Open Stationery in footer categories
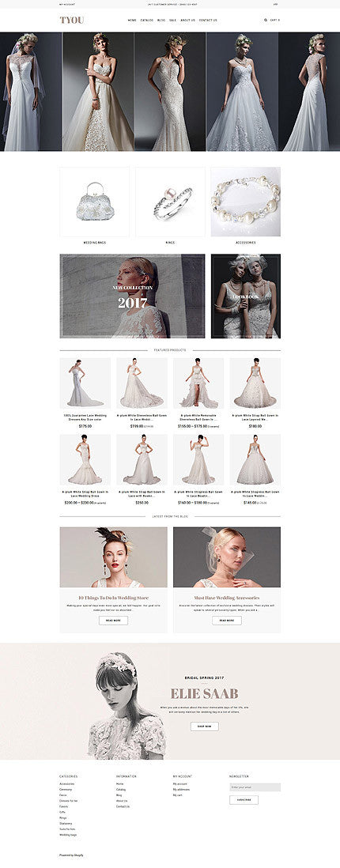The height and width of the screenshot is (868, 340). click(66, 823)
